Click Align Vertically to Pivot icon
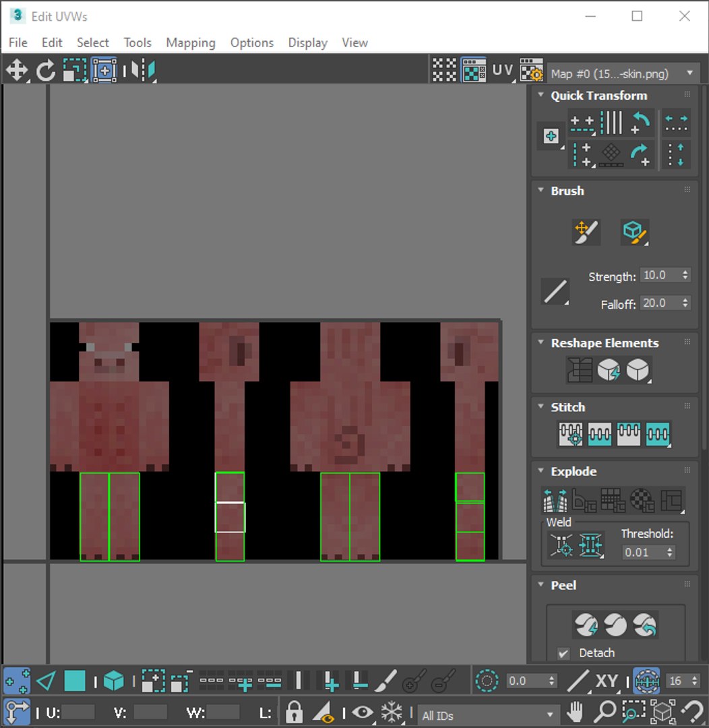The height and width of the screenshot is (728, 709). (x=583, y=154)
